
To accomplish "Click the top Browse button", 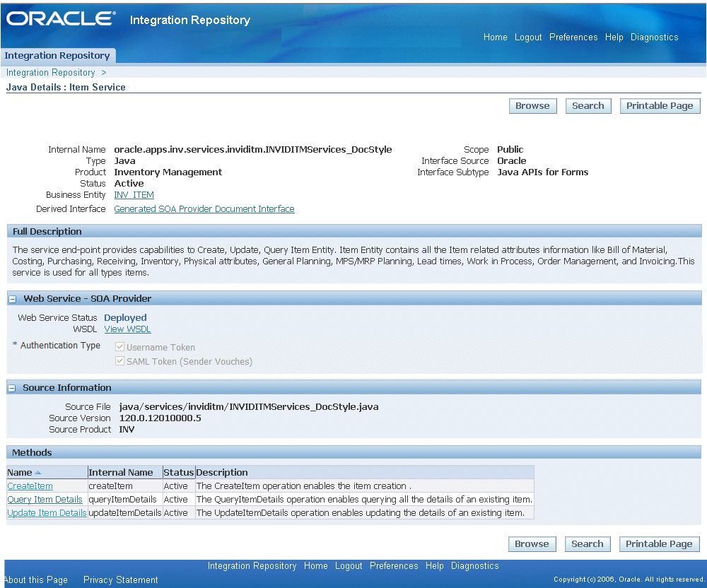I will (532, 106).
